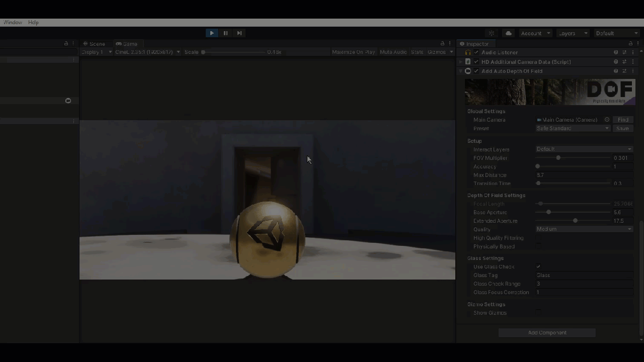Screen dimensions: 644x362
Task: Open the Quality dropdown set to Medium
Action: [584, 229]
